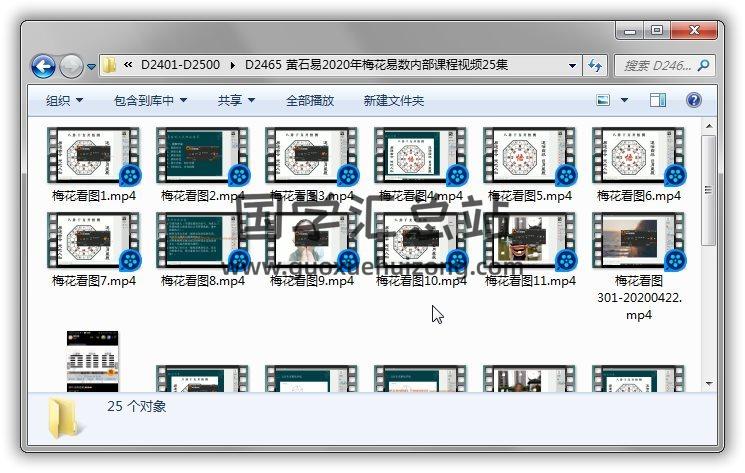Select the 梅花看图301-20200422.mp4 video icon
The width and height of the screenshot is (745, 473).
pyautogui.click(x=638, y=241)
